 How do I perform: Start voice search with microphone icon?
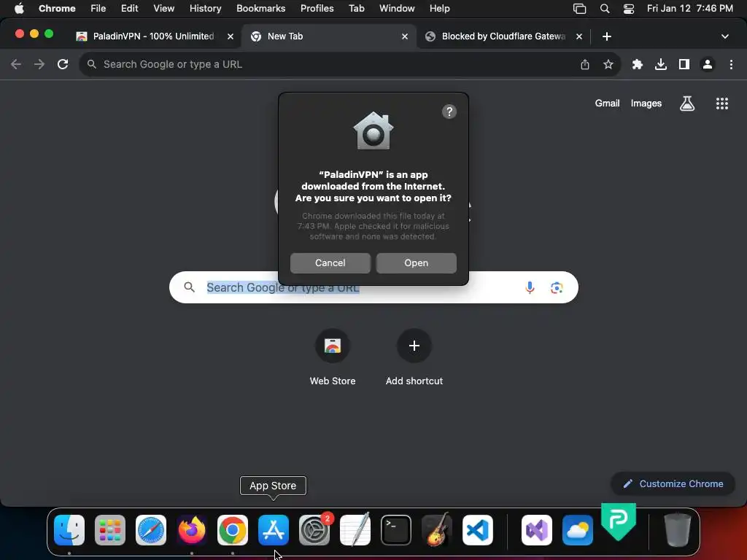[530, 287]
